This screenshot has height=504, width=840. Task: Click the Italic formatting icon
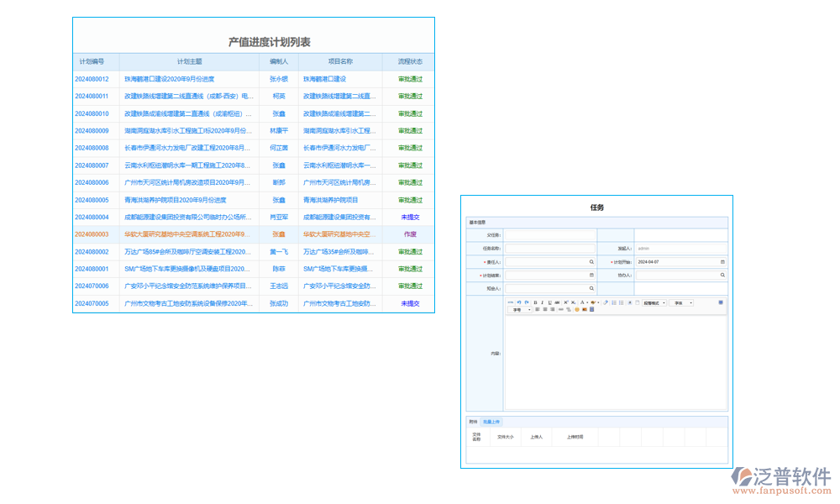(x=543, y=302)
